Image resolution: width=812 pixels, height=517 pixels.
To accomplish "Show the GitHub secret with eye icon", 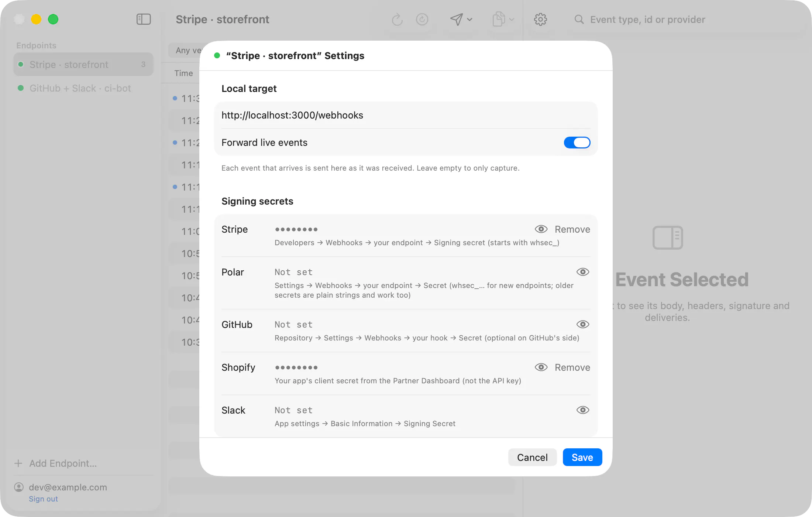I will pos(583,325).
